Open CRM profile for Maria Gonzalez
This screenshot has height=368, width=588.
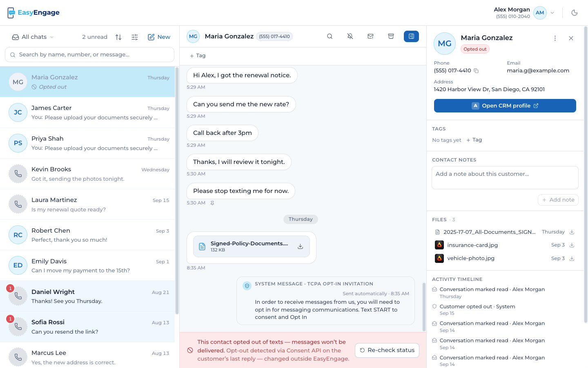point(505,105)
